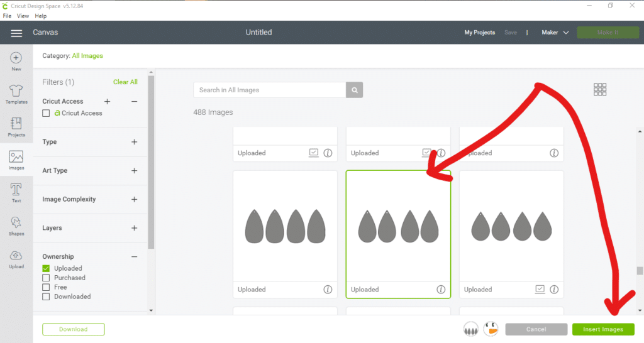
Task: Uncheck the Uploaded ownership filter
Action: [x=46, y=268]
